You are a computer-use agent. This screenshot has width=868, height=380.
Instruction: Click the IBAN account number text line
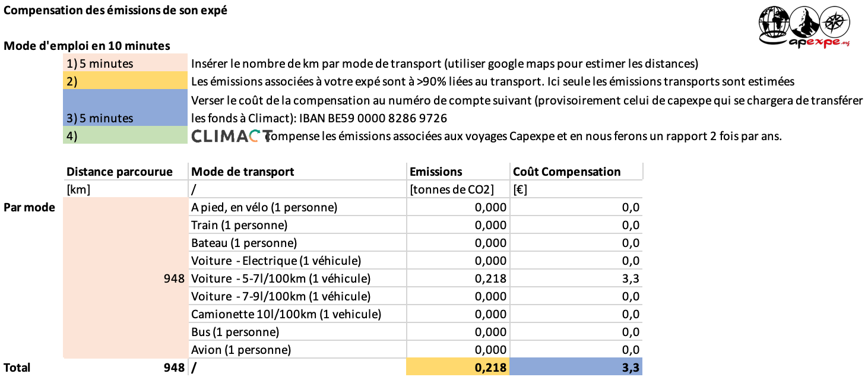tap(319, 118)
